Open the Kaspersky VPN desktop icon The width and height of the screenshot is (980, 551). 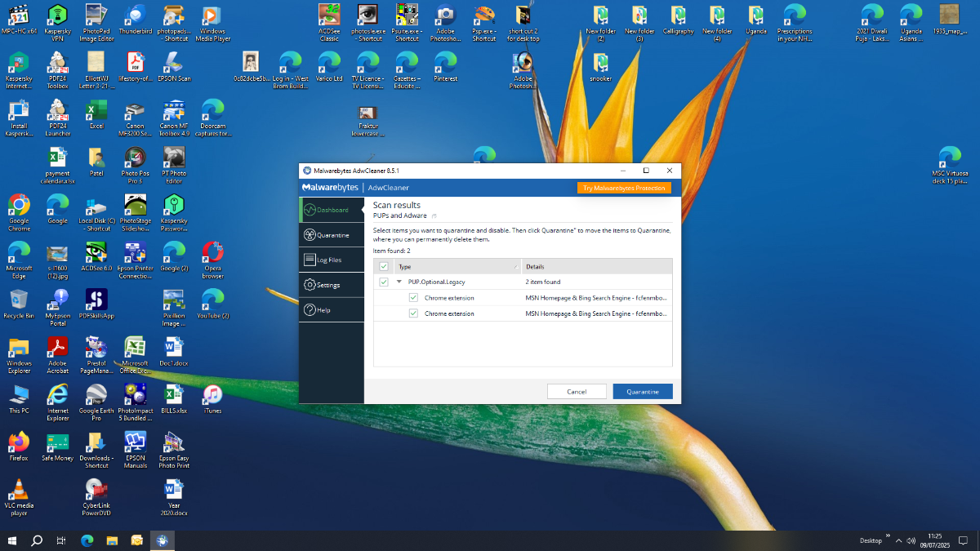point(57,22)
